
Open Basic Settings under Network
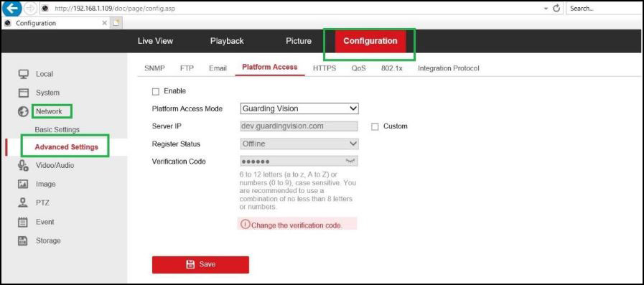coord(57,129)
